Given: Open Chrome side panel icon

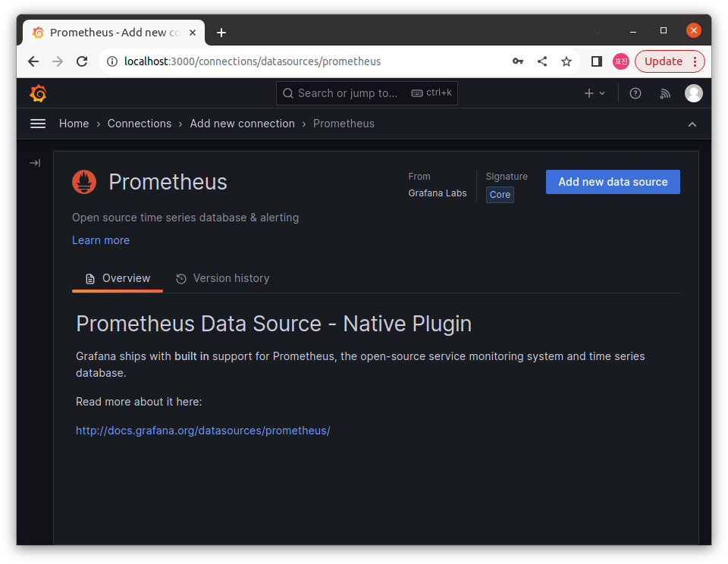Looking at the screenshot, I should pyautogui.click(x=597, y=61).
